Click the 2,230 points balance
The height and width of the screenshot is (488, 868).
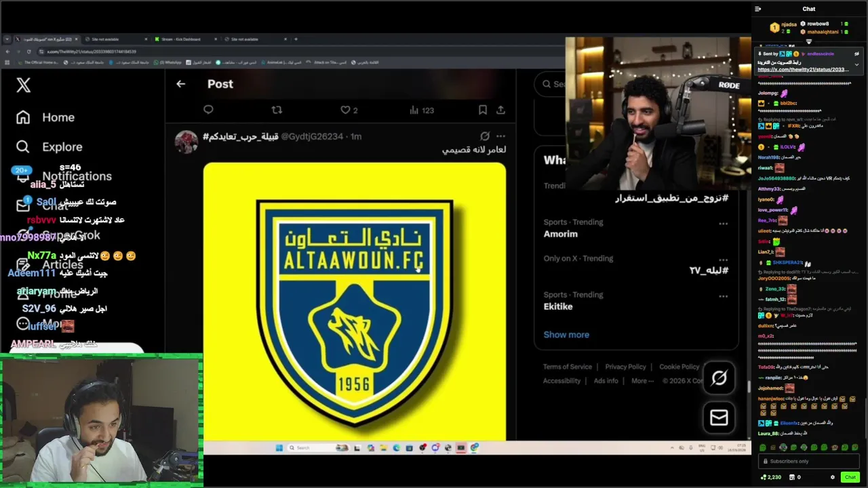(x=771, y=477)
